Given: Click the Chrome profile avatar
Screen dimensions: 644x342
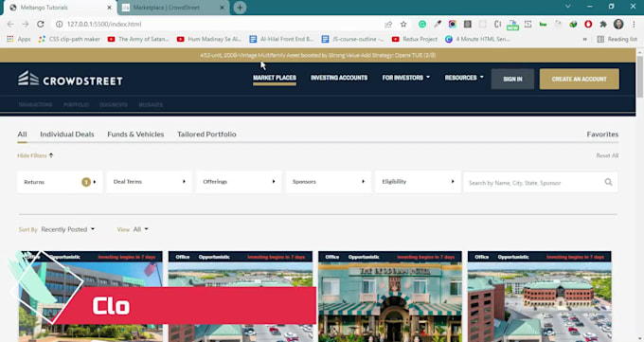Looking at the screenshot, I should point(618,25).
